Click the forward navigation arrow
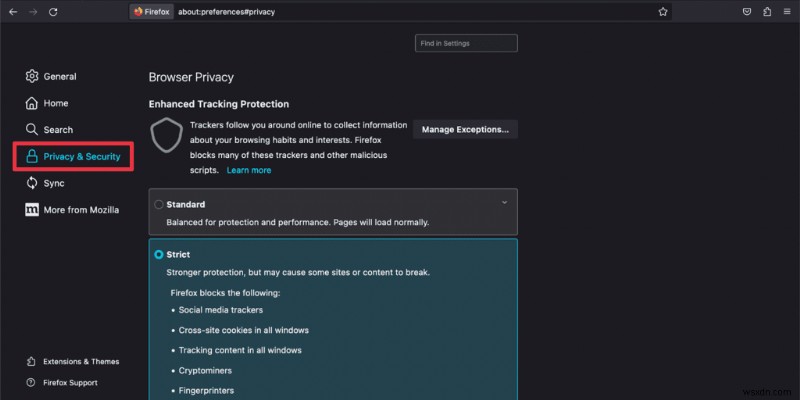The height and width of the screenshot is (400, 800). point(33,12)
